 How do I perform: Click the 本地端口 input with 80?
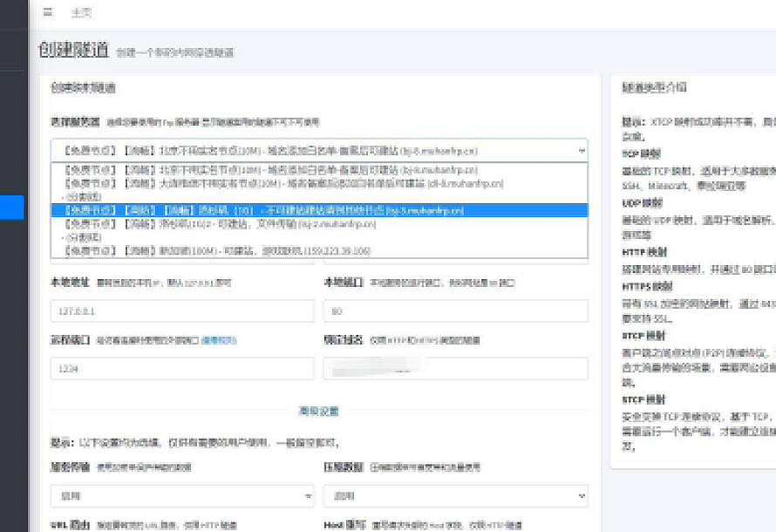coord(455,311)
